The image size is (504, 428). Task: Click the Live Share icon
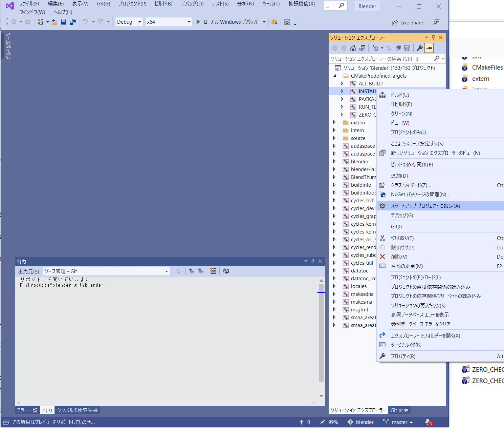[x=395, y=23]
